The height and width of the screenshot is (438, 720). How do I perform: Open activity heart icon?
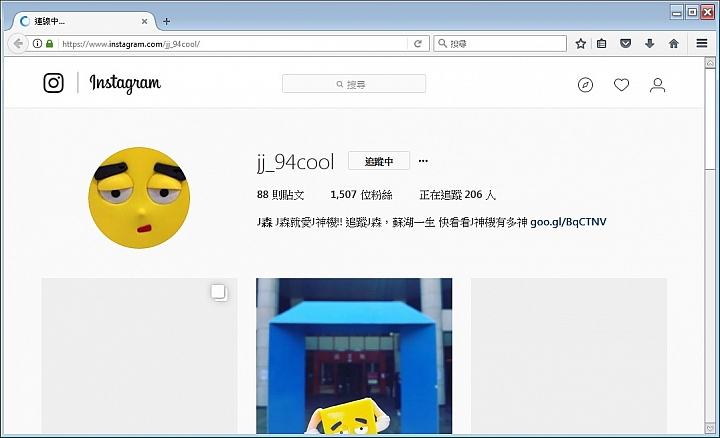[x=621, y=85]
